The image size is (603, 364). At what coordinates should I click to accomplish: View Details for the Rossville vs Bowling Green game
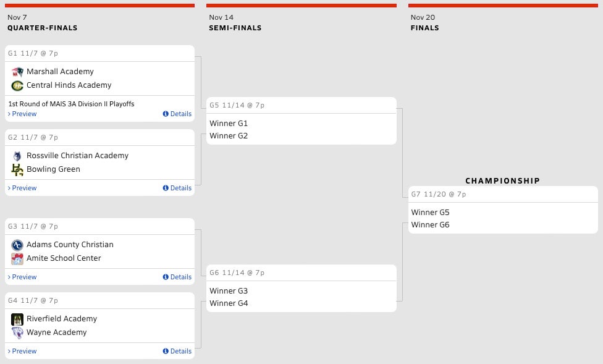(177, 188)
